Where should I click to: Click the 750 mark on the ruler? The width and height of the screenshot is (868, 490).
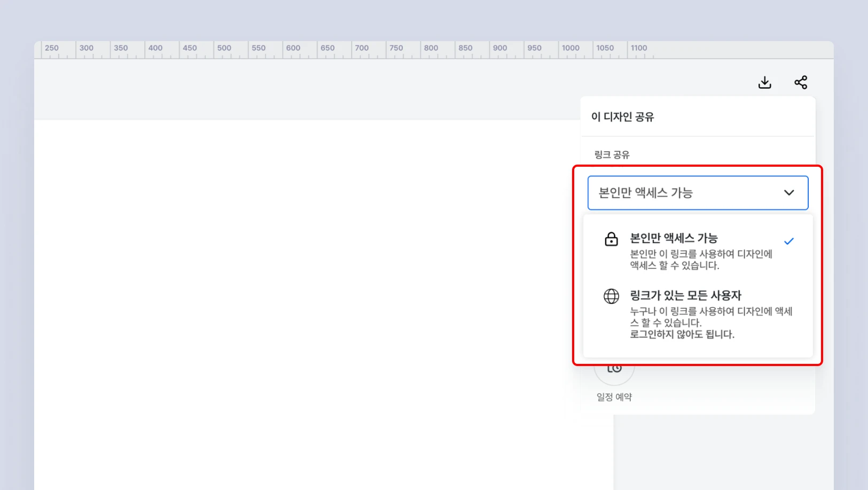396,48
